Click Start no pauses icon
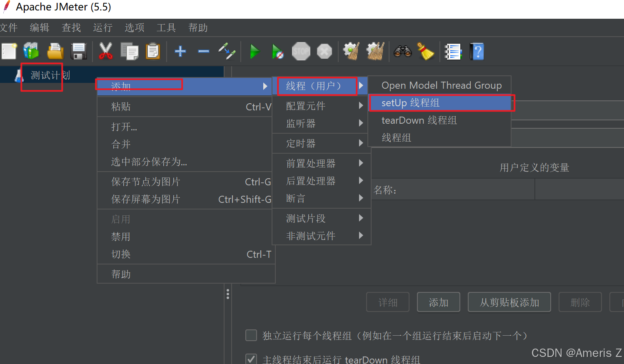 pyautogui.click(x=277, y=52)
